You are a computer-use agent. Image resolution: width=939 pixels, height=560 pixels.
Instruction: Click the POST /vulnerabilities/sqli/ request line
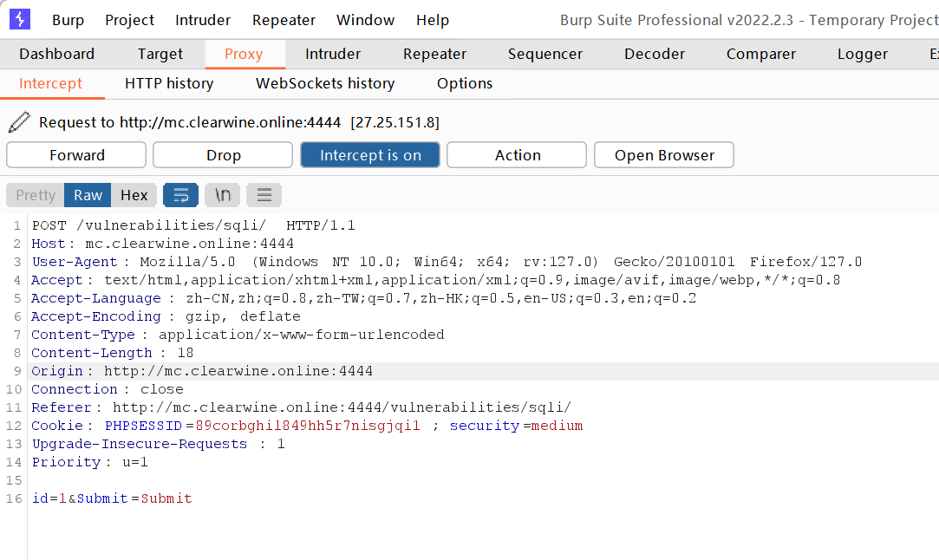pyautogui.click(x=193, y=225)
